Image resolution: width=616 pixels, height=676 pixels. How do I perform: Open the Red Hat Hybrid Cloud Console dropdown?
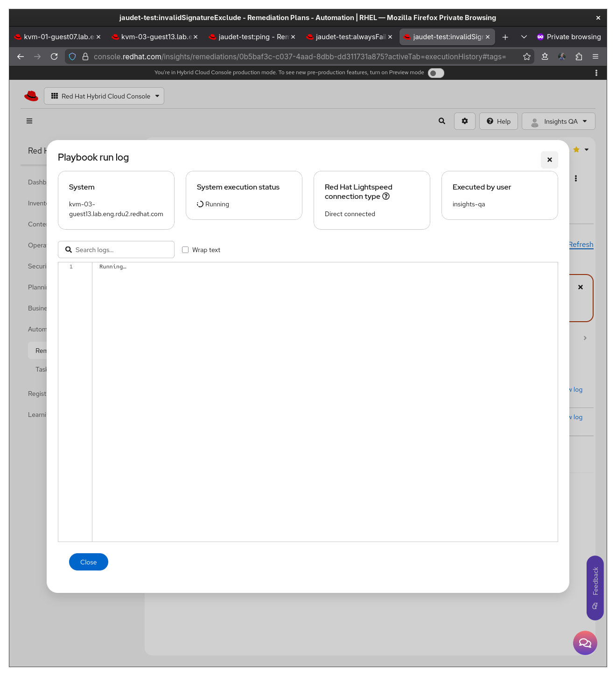click(104, 96)
